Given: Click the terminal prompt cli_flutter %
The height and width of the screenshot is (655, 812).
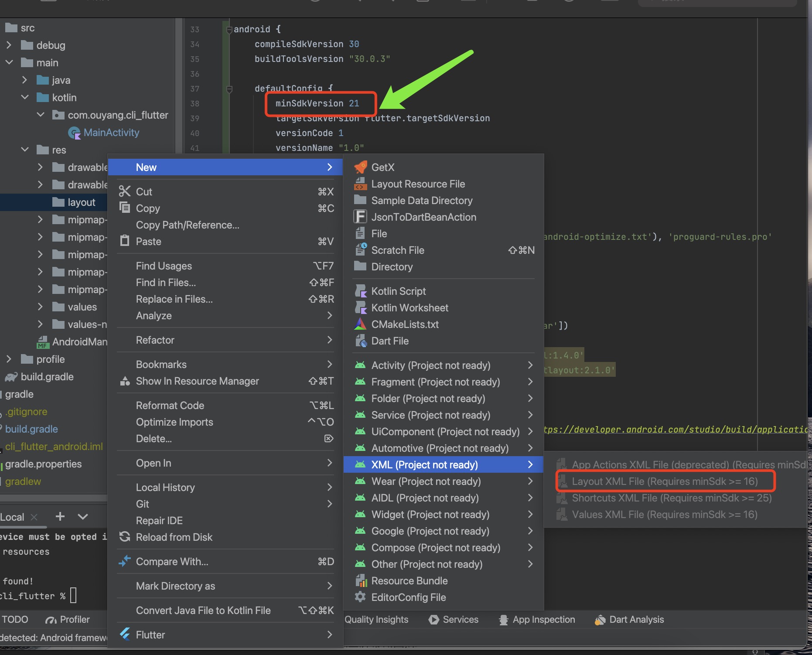Looking at the screenshot, I should (33, 596).
